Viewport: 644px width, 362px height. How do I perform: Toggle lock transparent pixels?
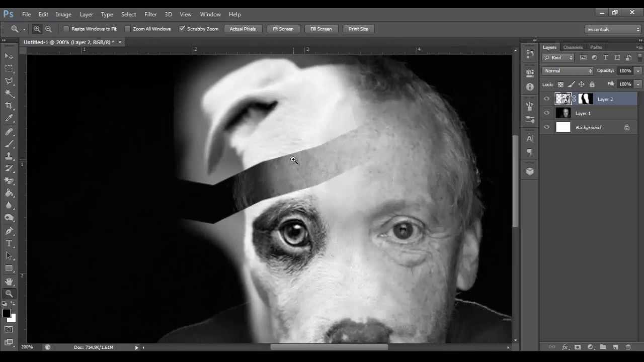560,84
